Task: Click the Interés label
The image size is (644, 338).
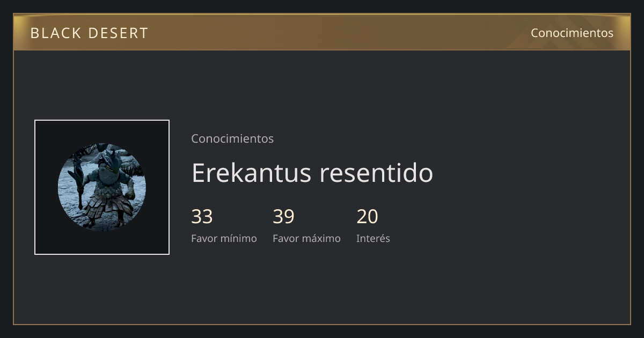Action: 373,238
